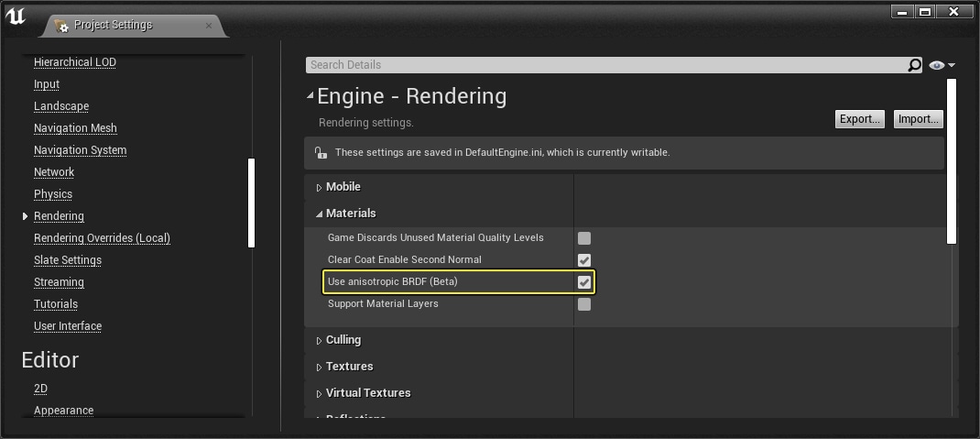Image resolution: width=980 pixels, height=439 pixels.
Task: Focus the Search Details input field
Action: tap(604, 65)
